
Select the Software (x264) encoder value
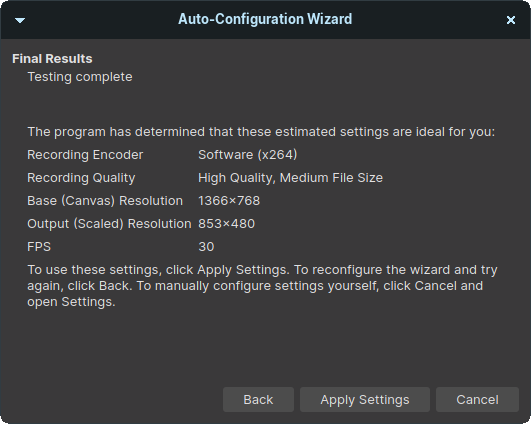[x=248, y=155]
